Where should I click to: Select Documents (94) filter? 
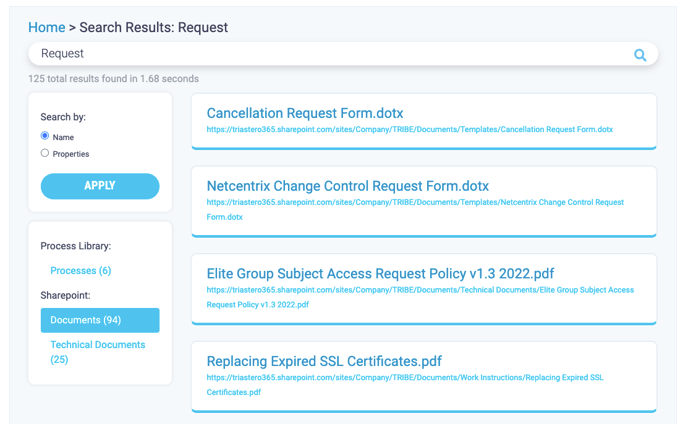point(100,320)
